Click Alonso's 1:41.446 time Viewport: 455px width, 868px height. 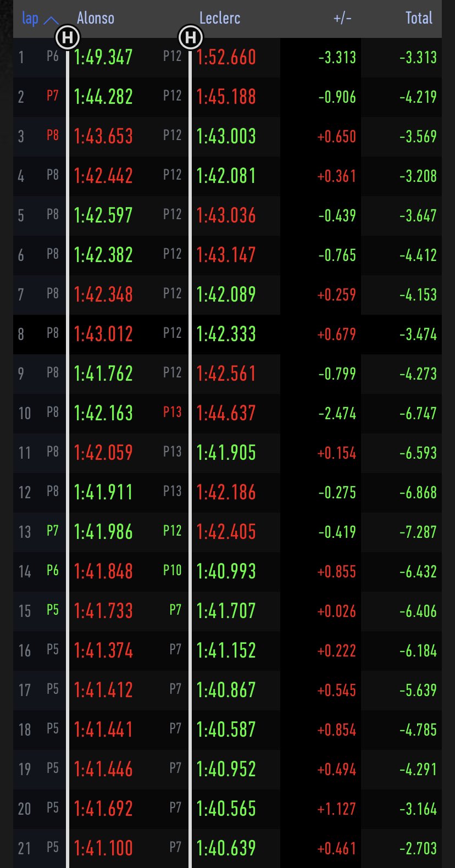point(103,769)
